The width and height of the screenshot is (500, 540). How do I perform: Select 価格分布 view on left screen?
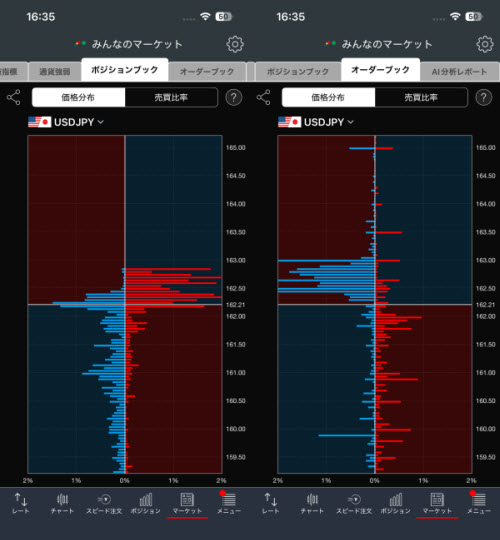click(x=79, y=97)
